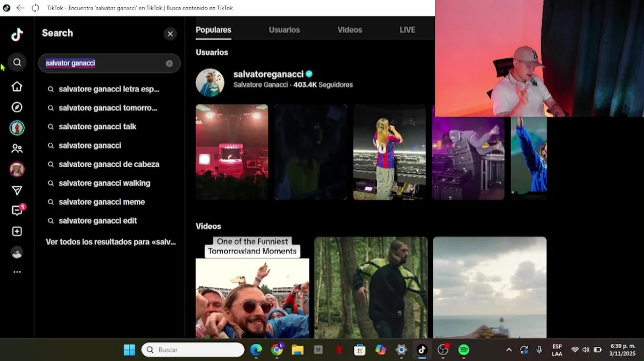This screenshot has width=644, height=361.
Task: Select suggestion 'salvatore ganacci tomorro...'
Action: click(108, 108)
